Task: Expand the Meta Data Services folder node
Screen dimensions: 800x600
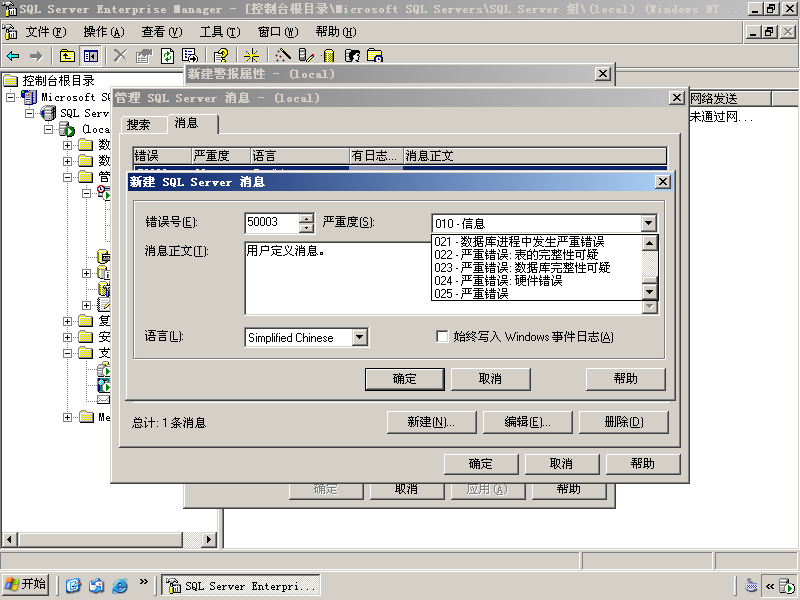Action: click(x=67, y=417)
